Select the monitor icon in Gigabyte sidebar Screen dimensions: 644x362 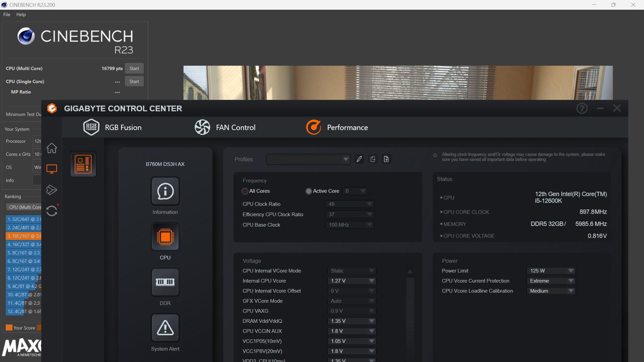tap(52, 169)
